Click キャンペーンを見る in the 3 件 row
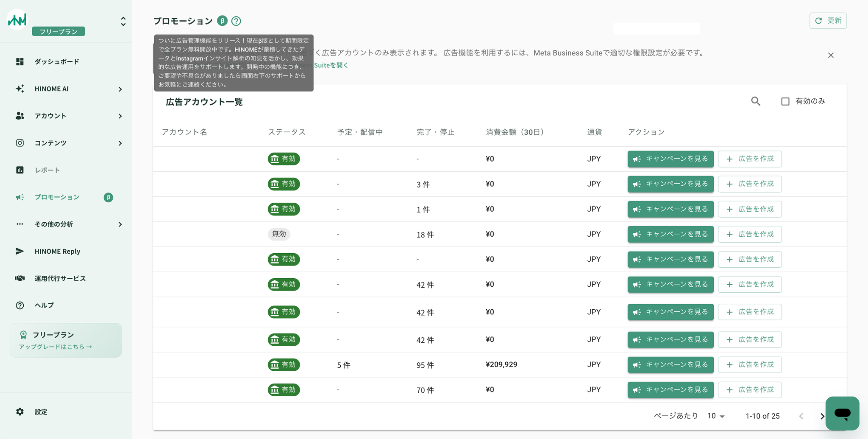The height and width of the screenshot is (439, 868). pos(670,184)
